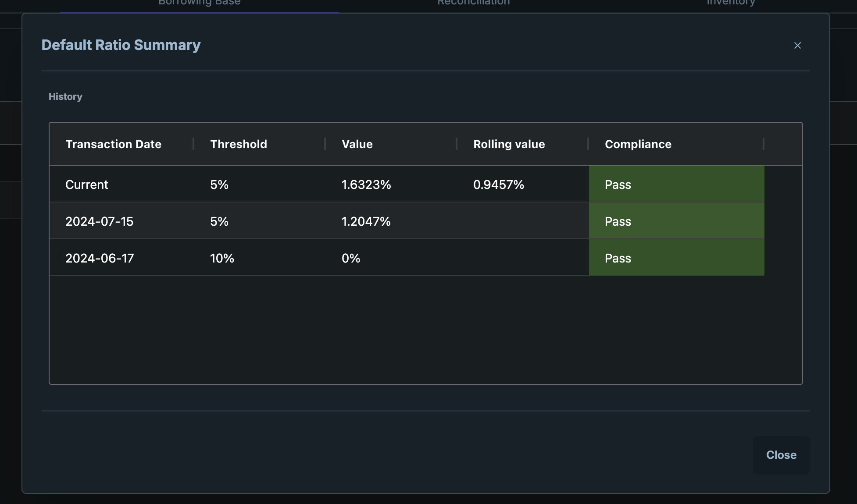Click the Compliance column header
The height and width of the screenshot is (504, 857).
[x=638, y=144]
